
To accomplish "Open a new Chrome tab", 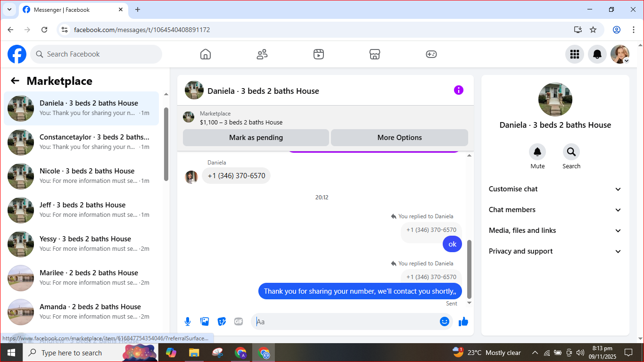I will [x=138, y=9].
